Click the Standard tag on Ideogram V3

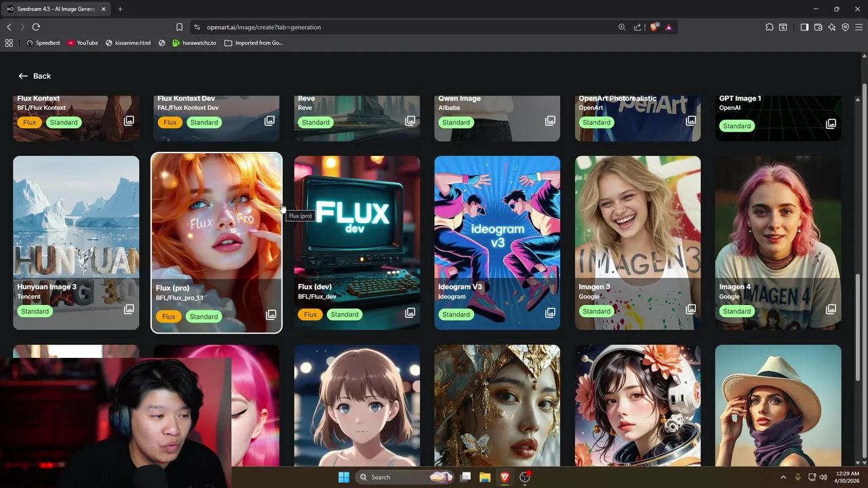[456, 314]
